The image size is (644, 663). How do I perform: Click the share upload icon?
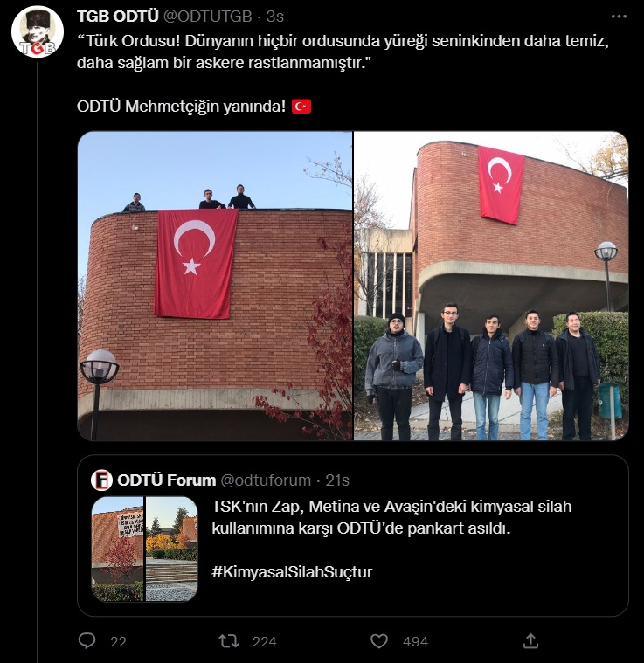pyautogui.click(x=530, y=640)
